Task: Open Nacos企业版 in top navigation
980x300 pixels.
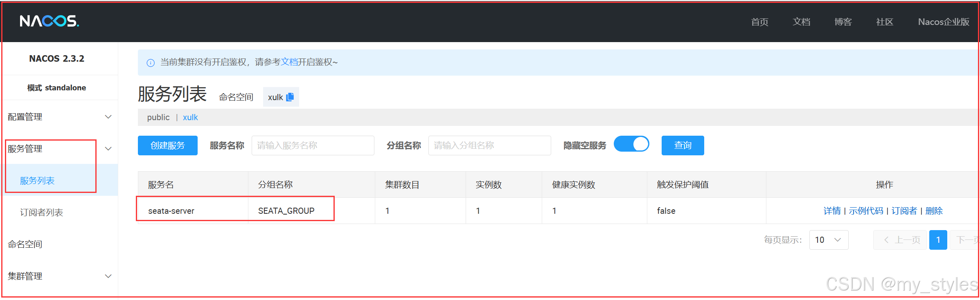Action: (944, 22)
